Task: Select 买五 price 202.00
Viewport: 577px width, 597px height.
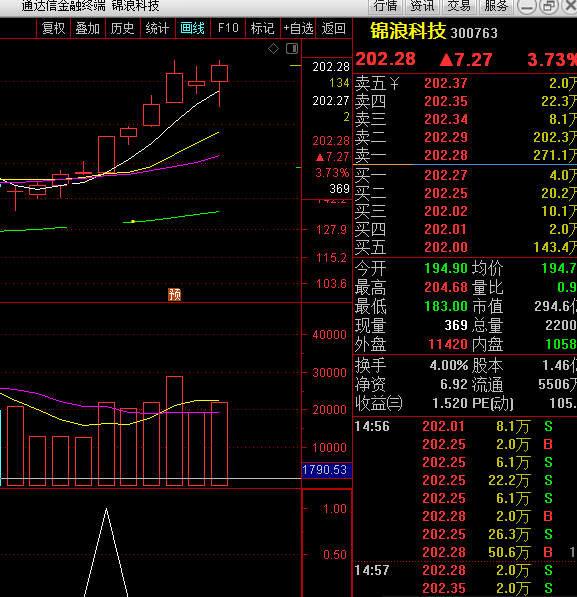Action: coord(446,247)
